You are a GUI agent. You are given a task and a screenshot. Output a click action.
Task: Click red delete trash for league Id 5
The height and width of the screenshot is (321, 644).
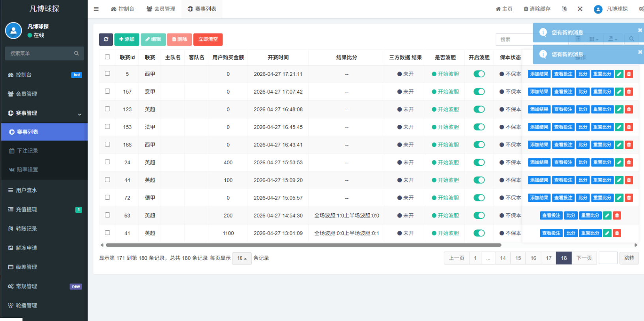tap(629, 74)
